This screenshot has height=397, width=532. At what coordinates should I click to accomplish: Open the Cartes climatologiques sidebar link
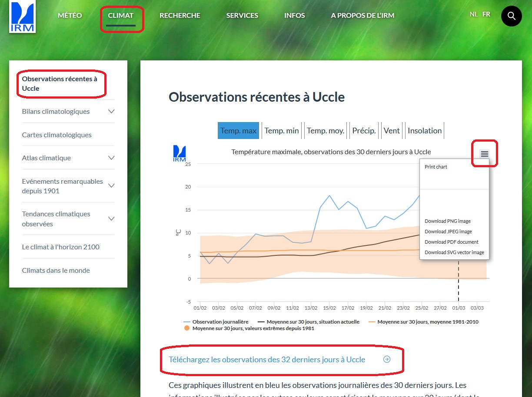pos(57,135)
